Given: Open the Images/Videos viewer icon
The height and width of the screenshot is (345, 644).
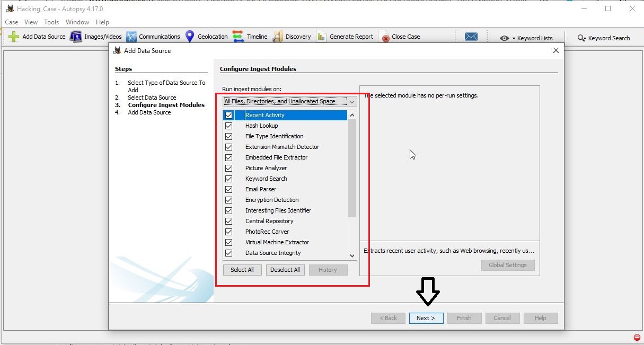Looking at the screenshot, I should 76,37.
